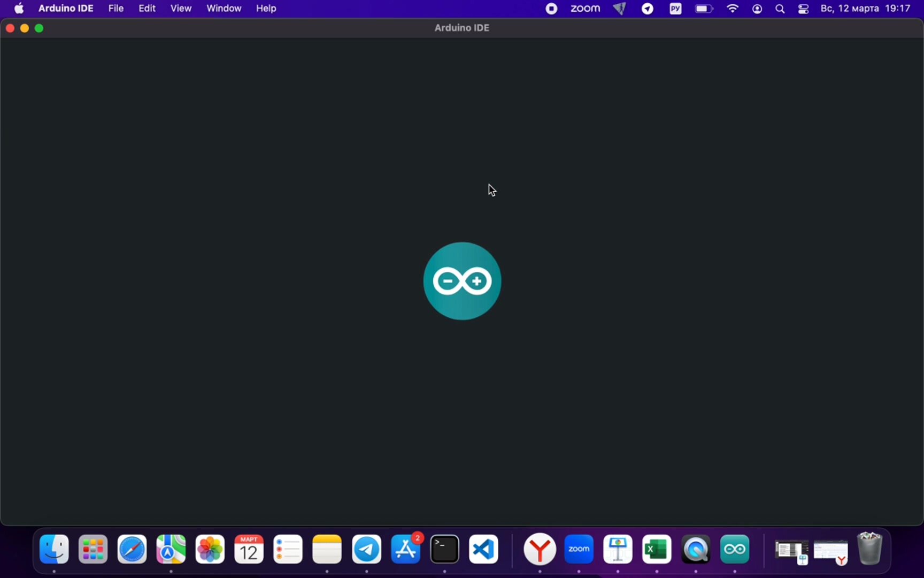The height and width of the screenshot is (578, 924).
Task: Open Finder from the Dock
Action: 54,549
